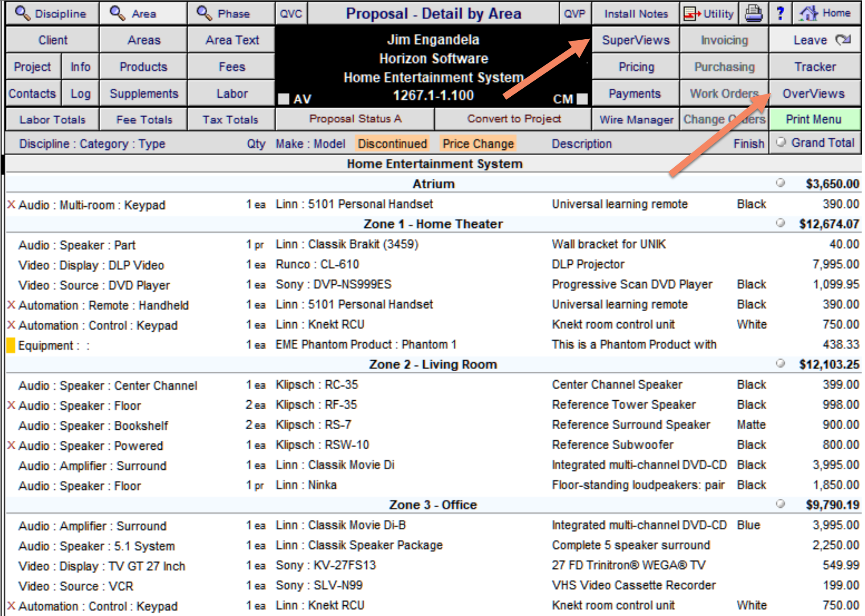865x616 pixels.
Task: Click the Discontinued legend label
Action: click(x=392, y=144)
